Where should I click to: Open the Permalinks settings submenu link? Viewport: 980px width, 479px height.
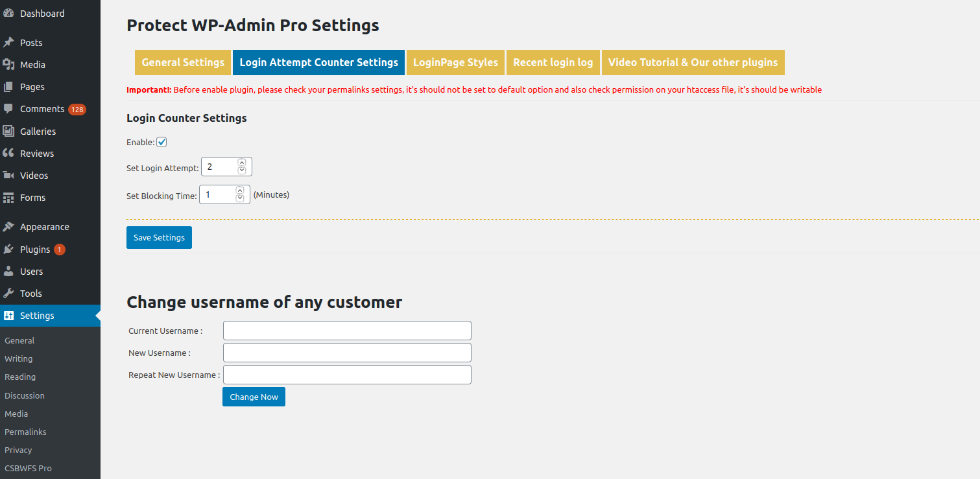pos(25,432)
